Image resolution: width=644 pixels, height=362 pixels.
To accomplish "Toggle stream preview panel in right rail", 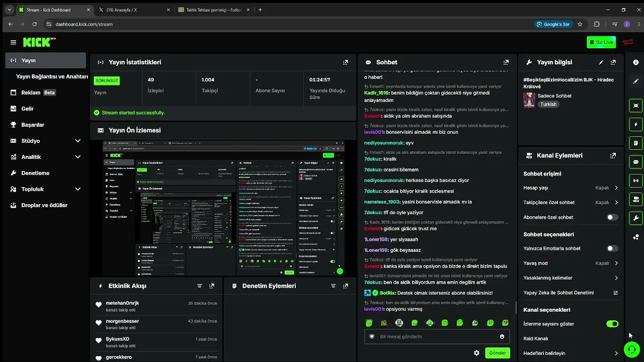I will coord(636,106).
